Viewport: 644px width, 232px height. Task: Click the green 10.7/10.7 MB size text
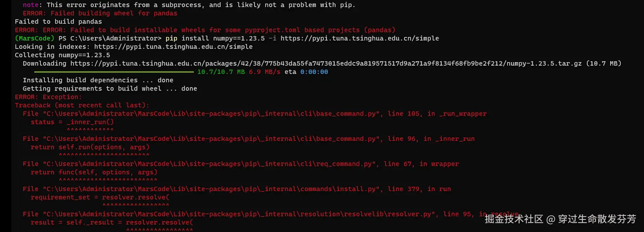221,72
